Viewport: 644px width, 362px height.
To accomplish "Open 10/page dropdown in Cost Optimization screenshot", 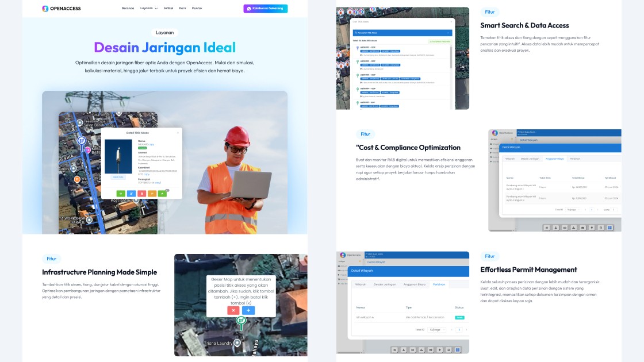I will tap(573, 210).
